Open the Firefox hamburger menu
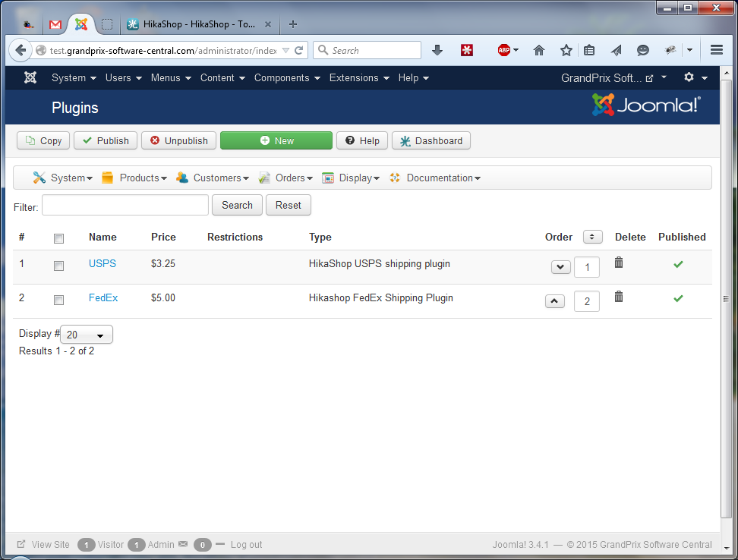 716,50
